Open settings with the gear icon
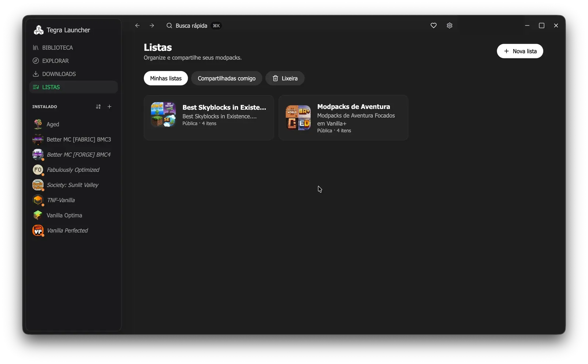 click(449, 26)
